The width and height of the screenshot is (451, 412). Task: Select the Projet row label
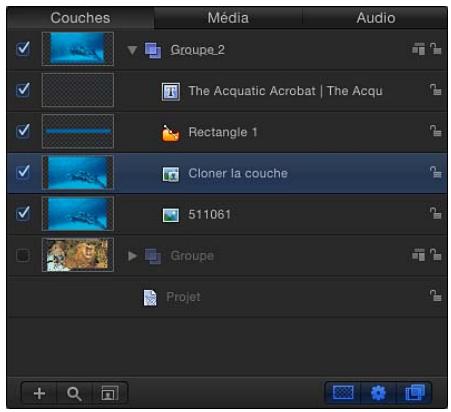(x=183, y=297)
